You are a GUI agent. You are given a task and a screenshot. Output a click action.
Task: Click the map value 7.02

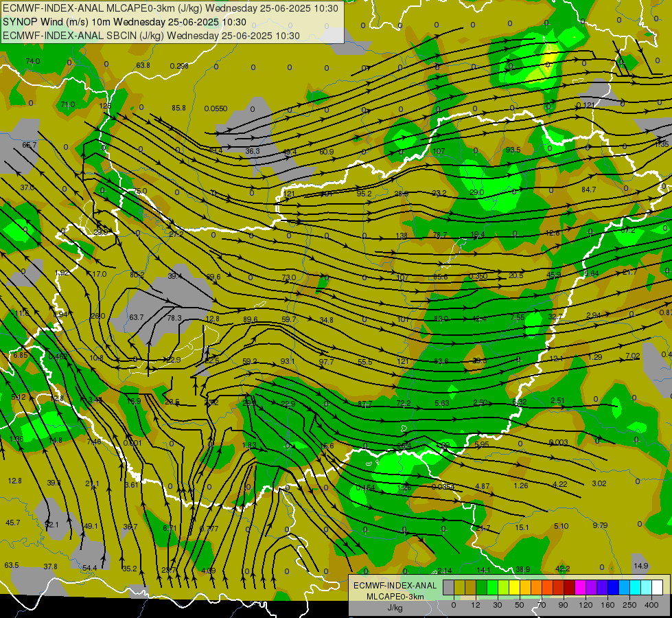(x=633, y=356)
